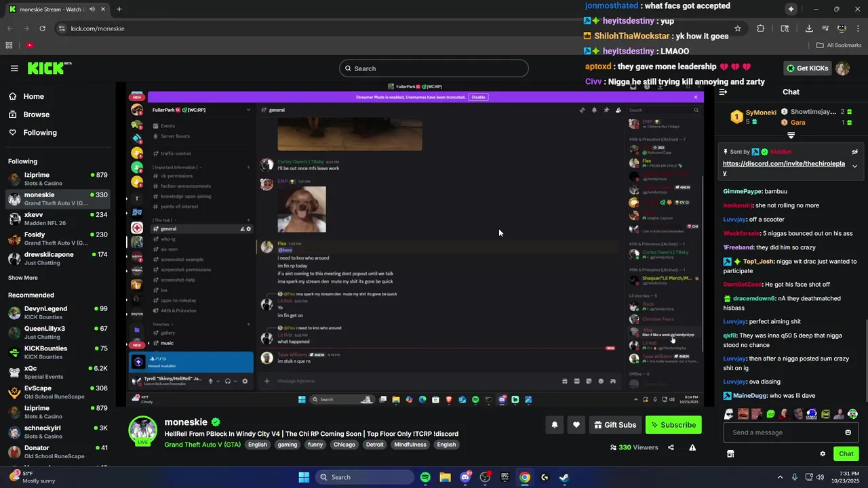Open Discord general channel
Screen dimensions: 868x488
[x=203, y=229]
